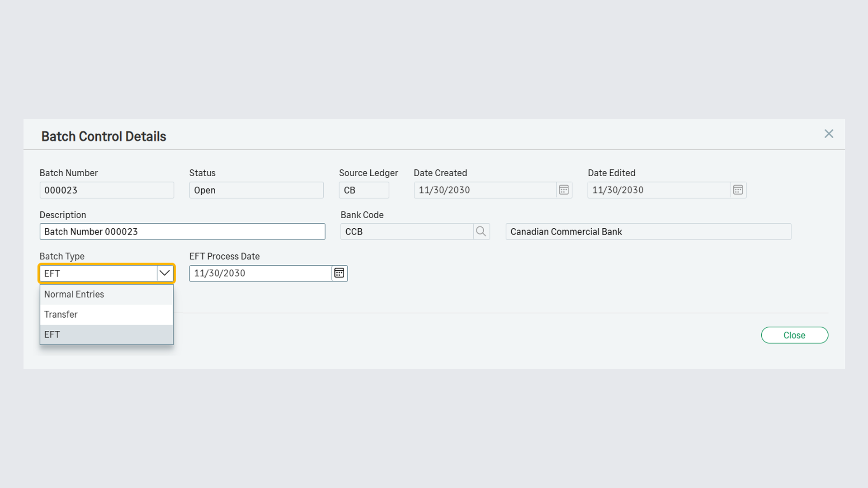Open the Date Edited calendar picker

tap(738, 190)
